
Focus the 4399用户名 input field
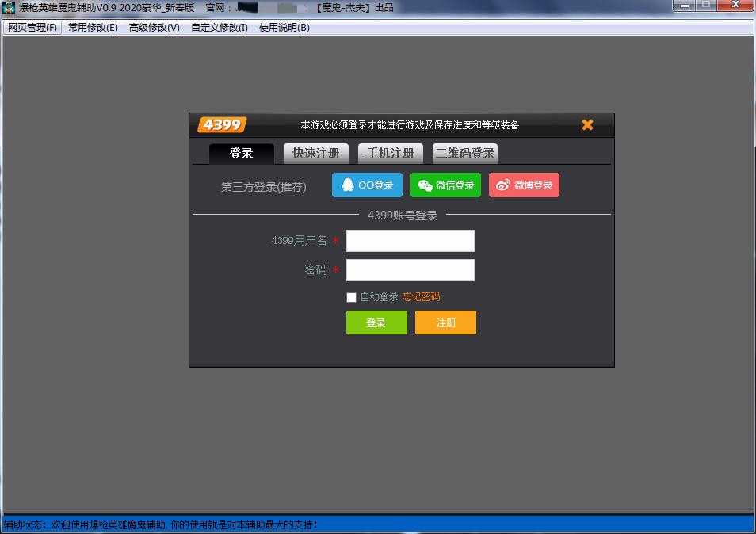click(410, 241)
